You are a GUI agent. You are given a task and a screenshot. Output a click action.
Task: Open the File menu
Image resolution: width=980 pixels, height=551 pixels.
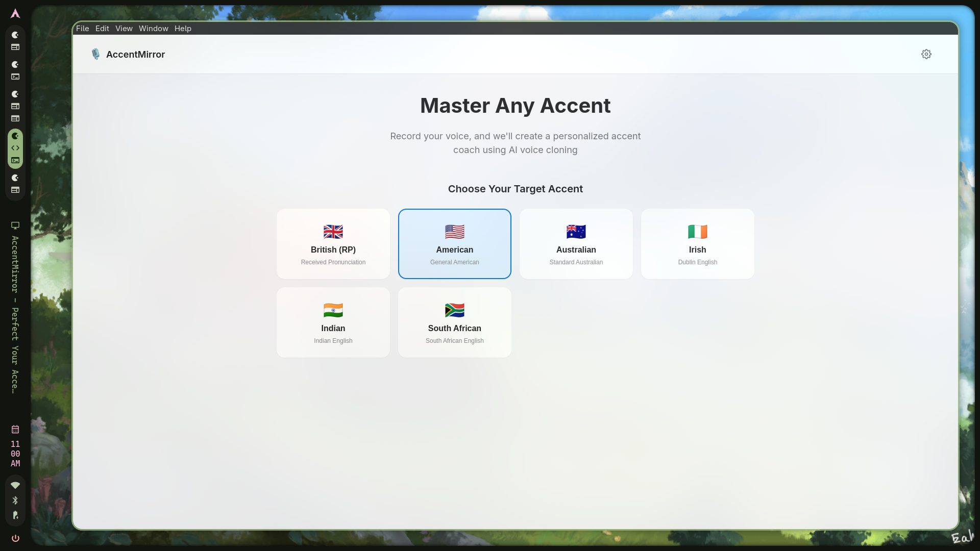[82, 29]
